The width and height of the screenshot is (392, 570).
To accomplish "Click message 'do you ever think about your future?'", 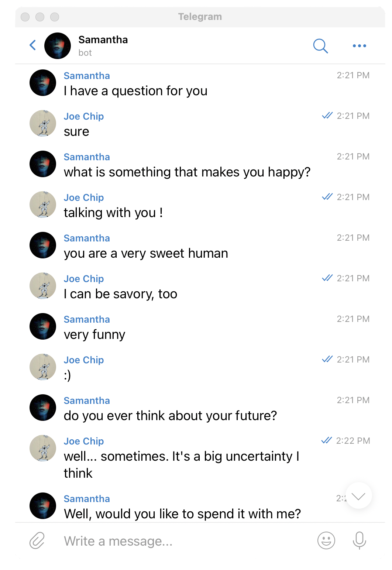I will click(x=170, y=416).
